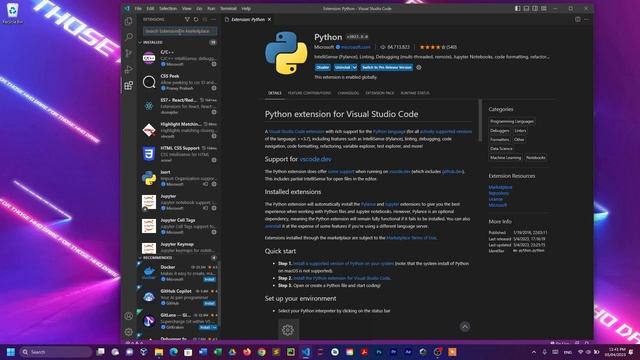Toggle primary side bar layout icon
640x360 pixels.
click(x=518, y=8)
